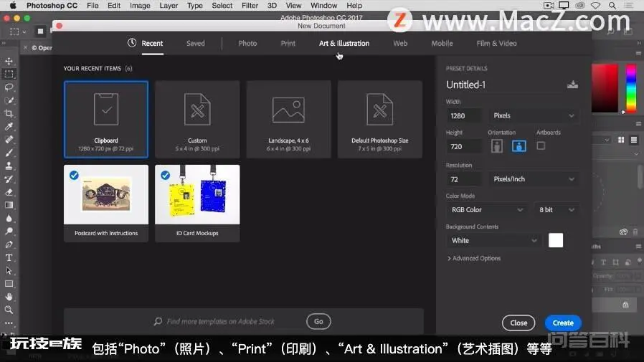Select the Pen tool
This screenshot has height=362, width=644.
[9, 244]
